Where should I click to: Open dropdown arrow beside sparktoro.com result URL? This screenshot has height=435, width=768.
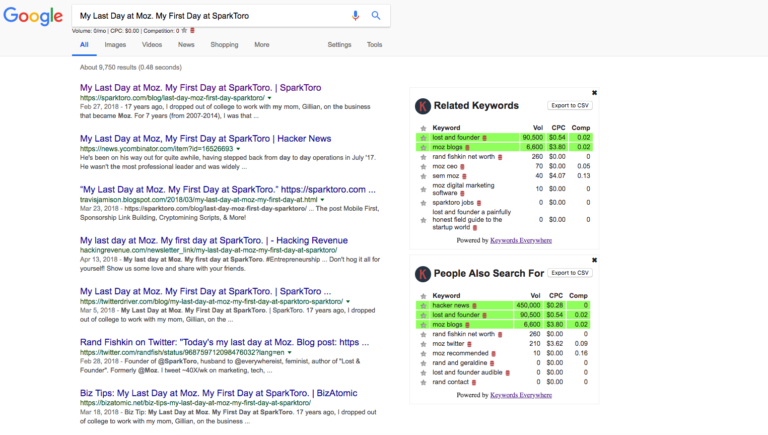click(x=269, y=98)
